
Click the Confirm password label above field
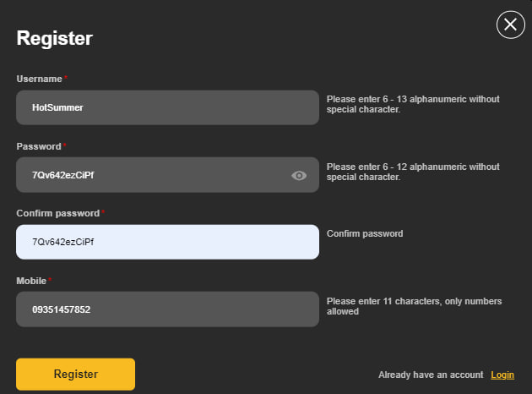58,213
